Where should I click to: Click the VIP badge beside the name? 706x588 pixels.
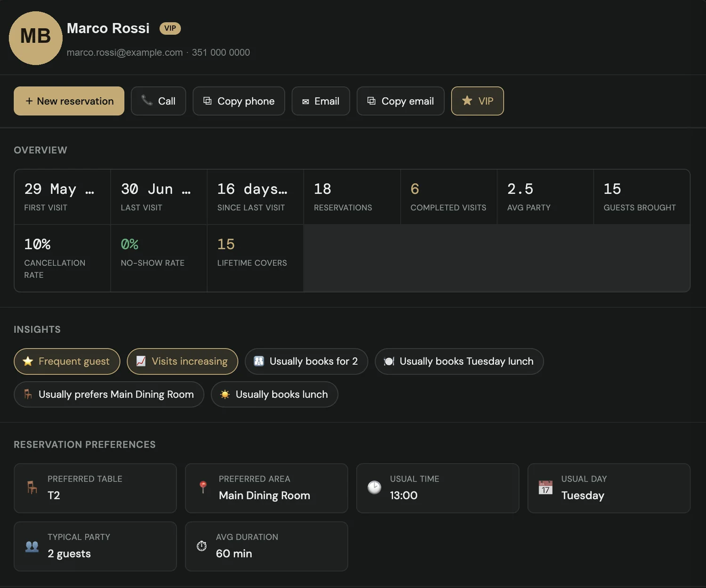click(x=170, y=28)
